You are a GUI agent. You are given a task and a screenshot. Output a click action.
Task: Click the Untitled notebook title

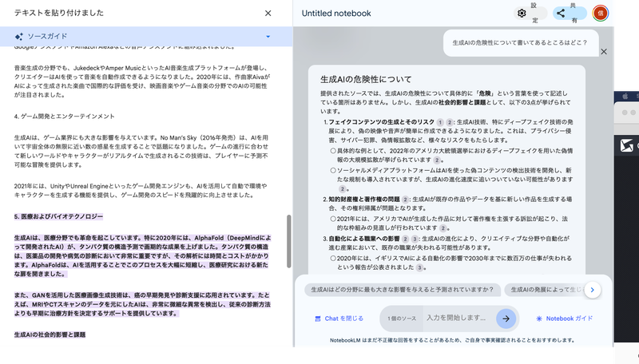[x=336, y=14]
